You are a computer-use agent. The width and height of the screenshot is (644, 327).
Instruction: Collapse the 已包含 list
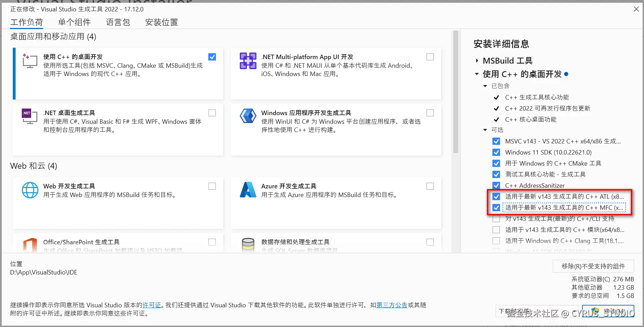pos(485,86)
